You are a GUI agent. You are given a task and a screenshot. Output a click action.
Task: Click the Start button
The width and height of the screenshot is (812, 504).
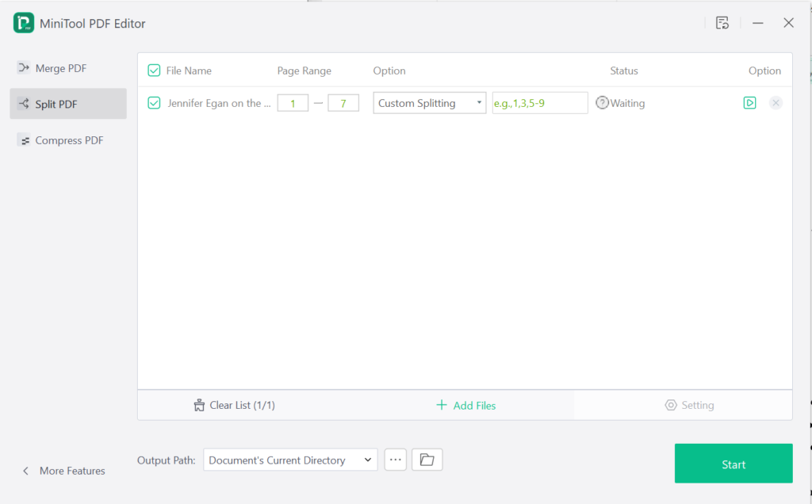733,464
